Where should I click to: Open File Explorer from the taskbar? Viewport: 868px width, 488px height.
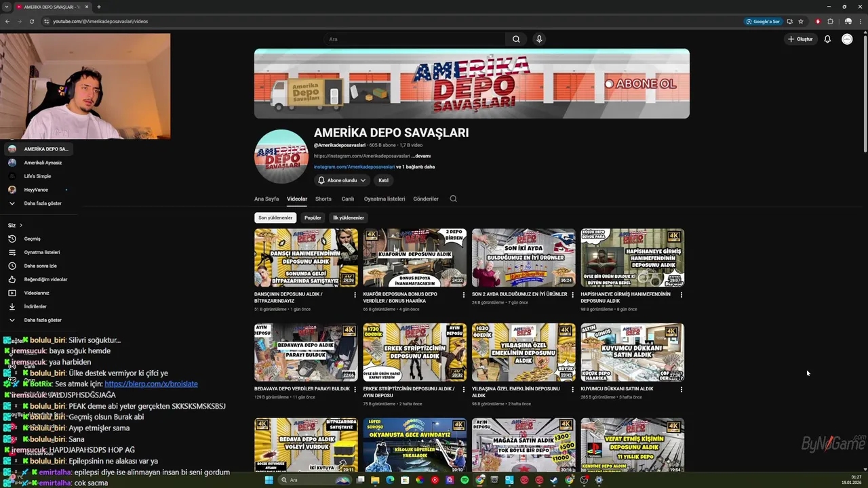374,480
